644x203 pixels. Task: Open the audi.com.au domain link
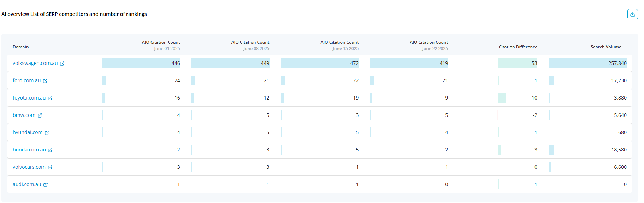pyautogui.click(x=27, y=184)
